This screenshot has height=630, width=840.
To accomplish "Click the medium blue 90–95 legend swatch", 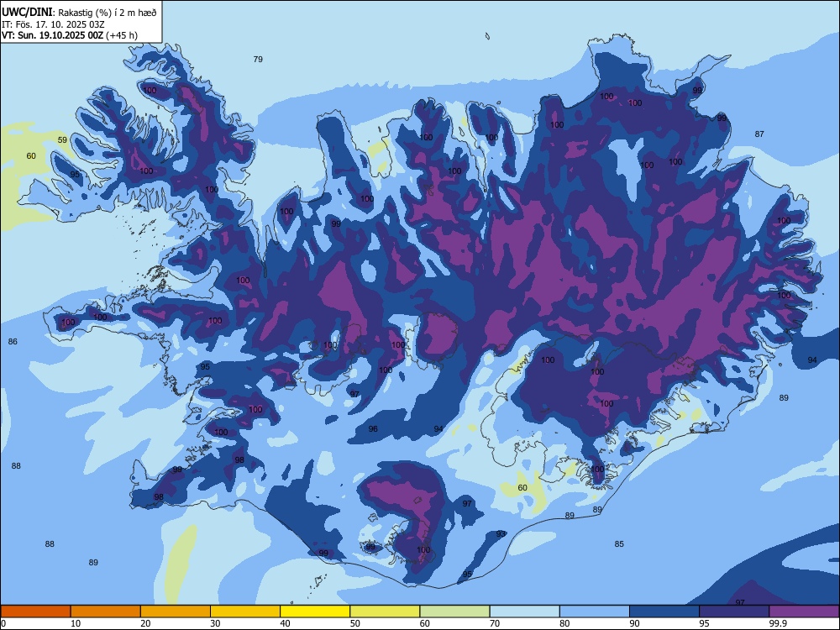I will click(x=664, y=612).
